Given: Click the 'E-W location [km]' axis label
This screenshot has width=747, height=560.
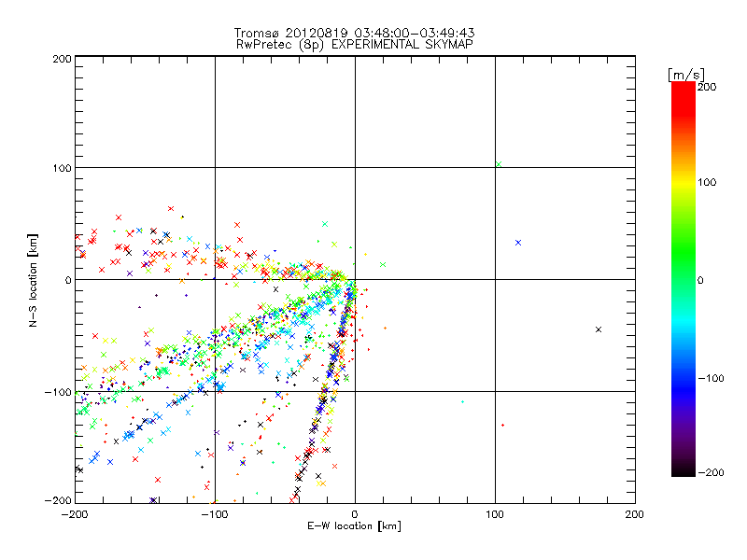Looking at the screenshot, I should (x=354, y=525).
